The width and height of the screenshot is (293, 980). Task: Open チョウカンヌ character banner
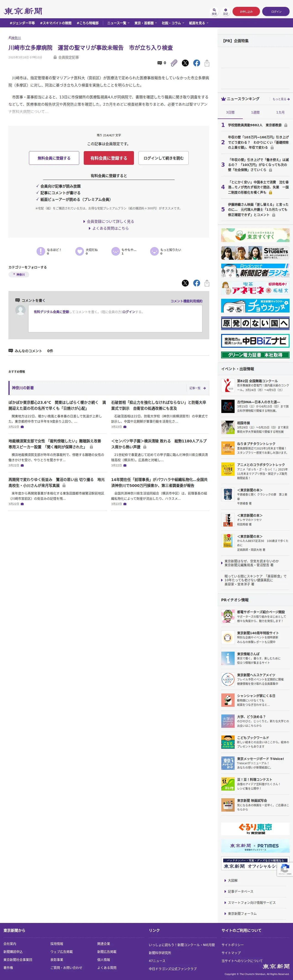point(255,305)
